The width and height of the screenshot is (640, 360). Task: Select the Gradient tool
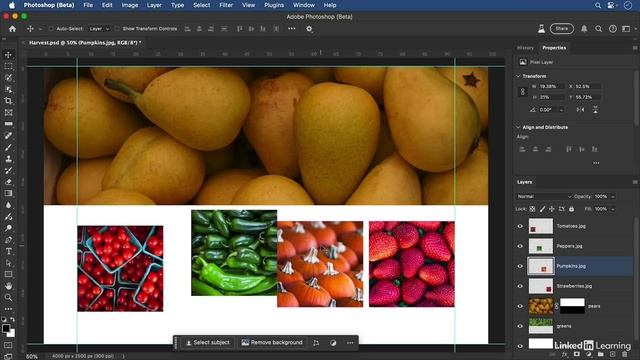point(8,193)
